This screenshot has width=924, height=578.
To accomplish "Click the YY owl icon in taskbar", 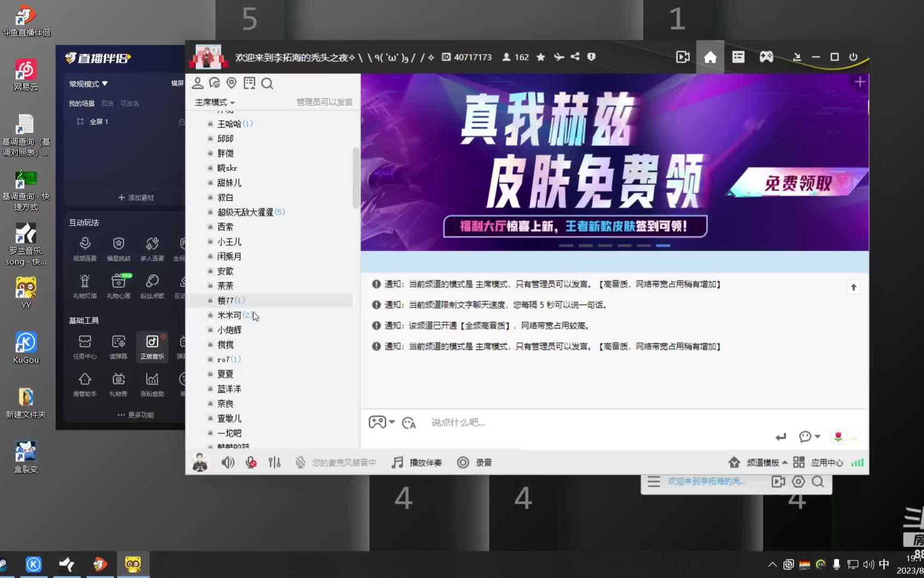I will tap(133, 564).
